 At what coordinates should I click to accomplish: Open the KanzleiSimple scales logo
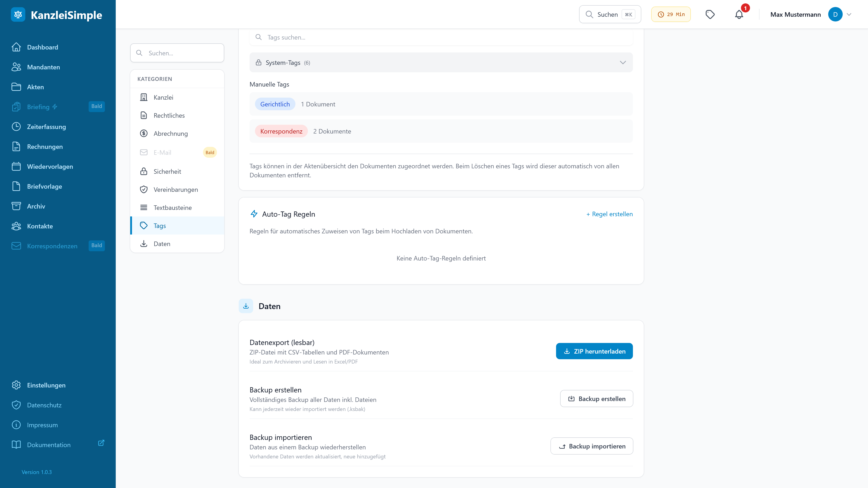18,14
